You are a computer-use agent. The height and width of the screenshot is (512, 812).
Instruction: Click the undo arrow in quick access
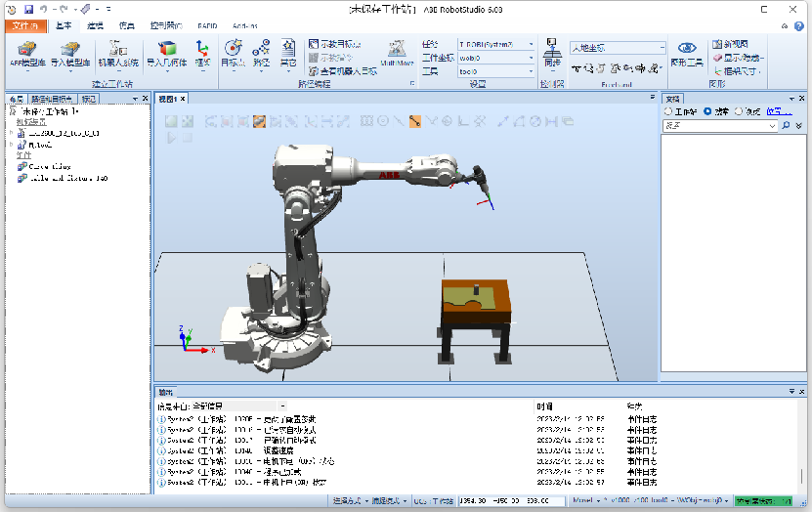(x=44, y=10)
